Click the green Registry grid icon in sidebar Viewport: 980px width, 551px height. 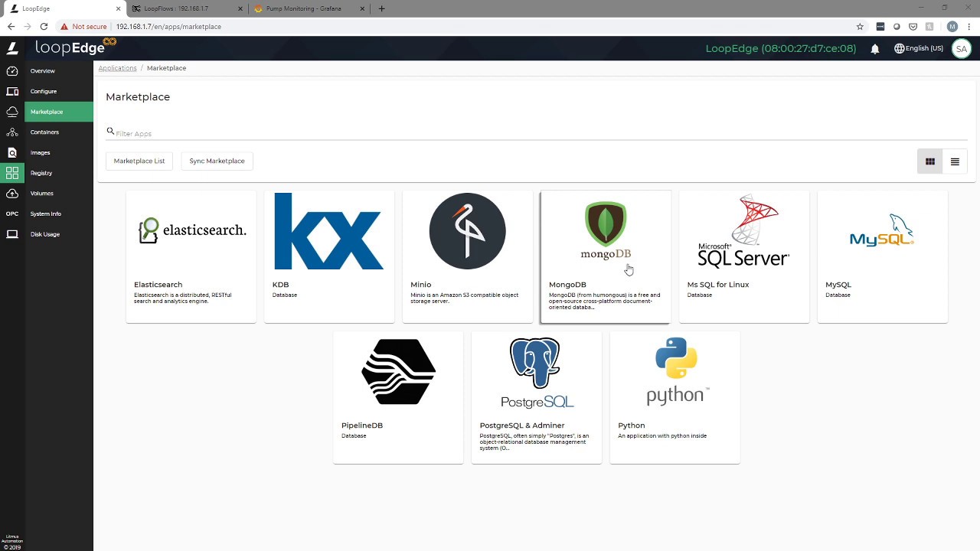point(12,173)
